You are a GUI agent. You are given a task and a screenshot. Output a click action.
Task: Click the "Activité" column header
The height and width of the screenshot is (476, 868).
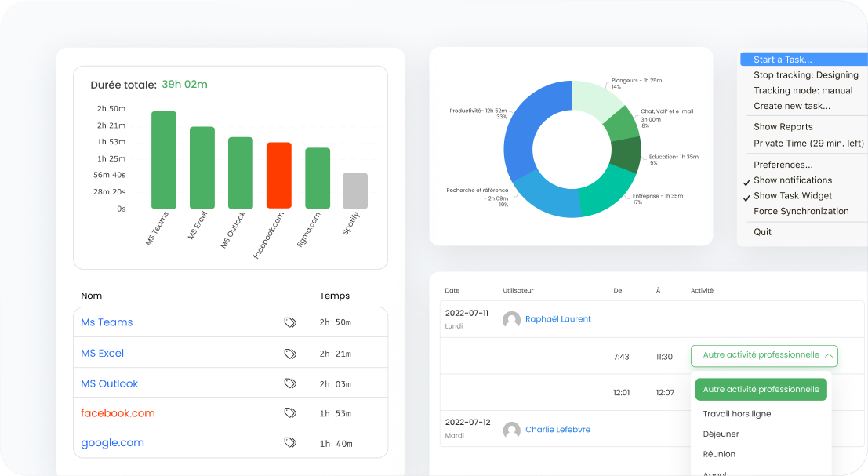pos(702,291)
